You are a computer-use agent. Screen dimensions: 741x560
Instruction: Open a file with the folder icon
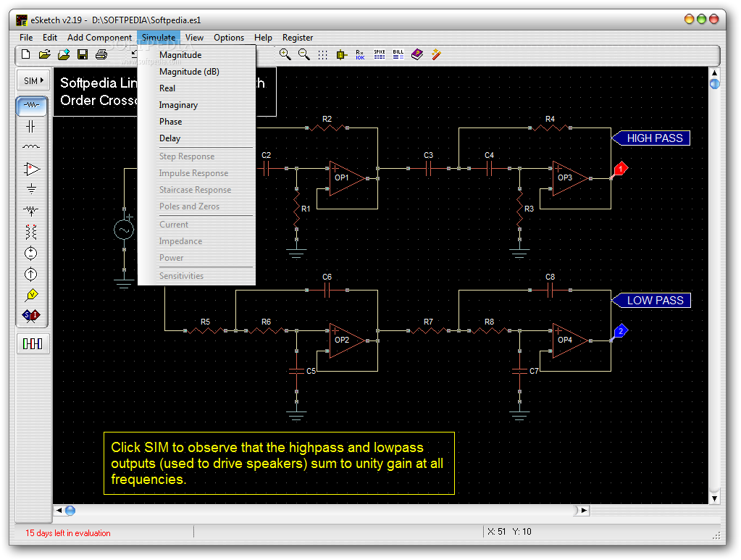[45, 54]
